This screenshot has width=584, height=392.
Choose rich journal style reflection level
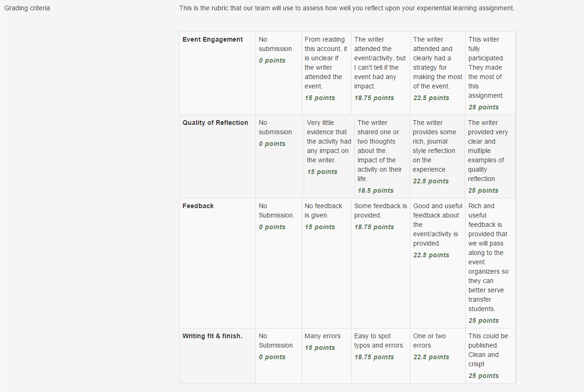point(437,157)
